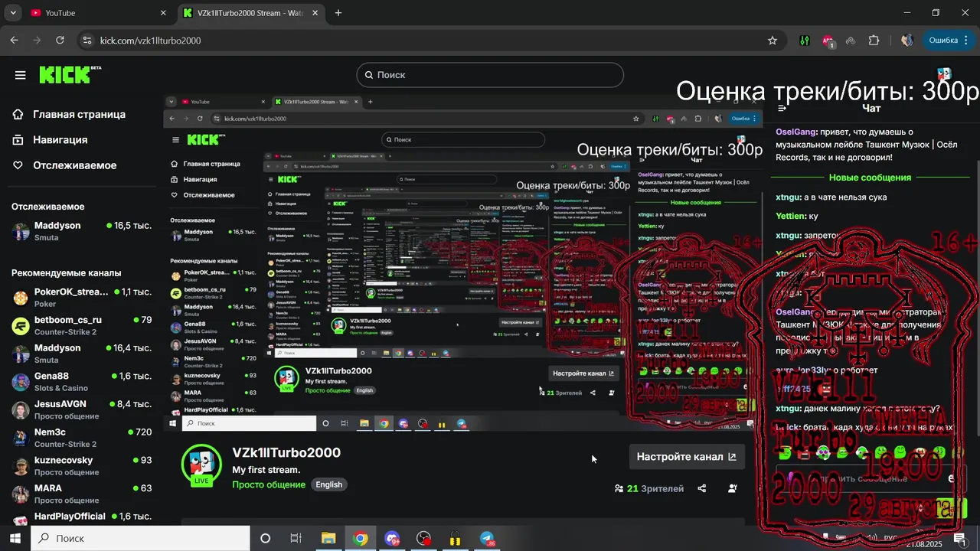Click OselGang username in top chat message

795,132
